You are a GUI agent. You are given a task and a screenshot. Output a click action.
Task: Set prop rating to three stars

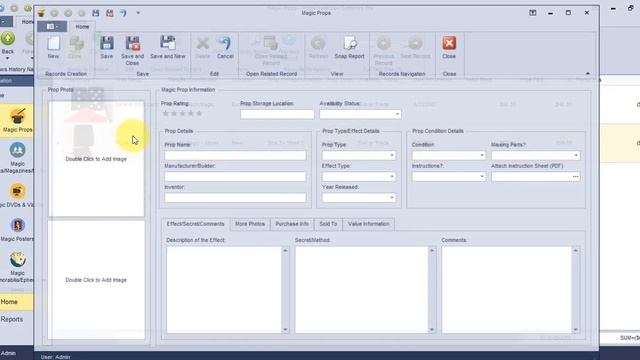[182, 113]
